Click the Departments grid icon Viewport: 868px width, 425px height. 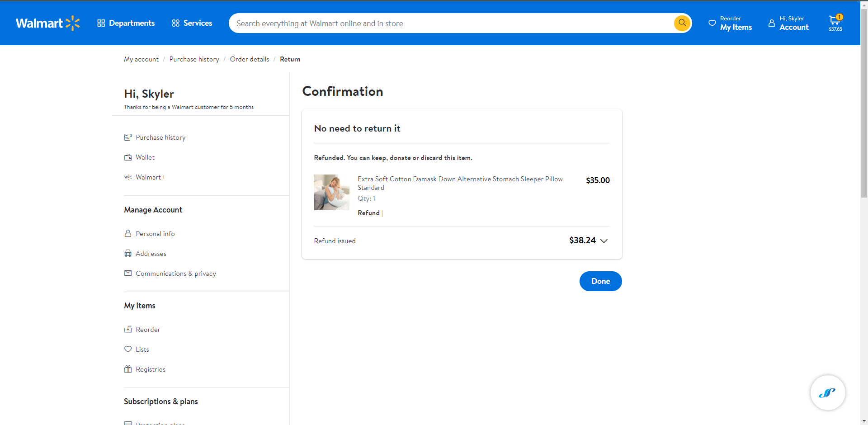point(101,23)
